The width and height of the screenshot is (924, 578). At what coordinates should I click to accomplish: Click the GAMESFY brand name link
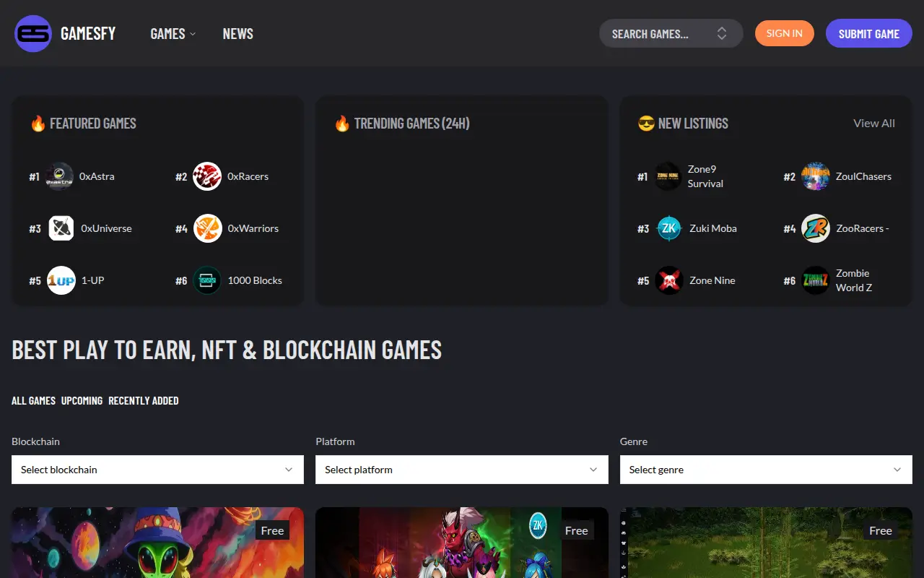coord(88,33)
